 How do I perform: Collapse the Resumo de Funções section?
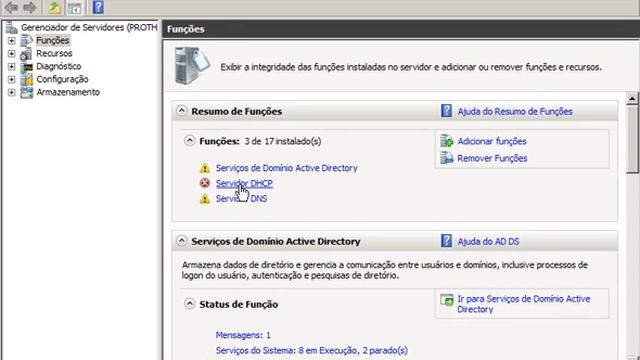pos(182,111)
